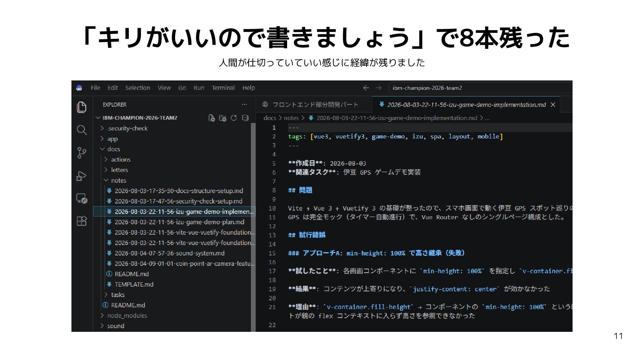Click the EXPLORER panel title
Image resolution: width=644 pixels, height=362 pixels.
114,105
